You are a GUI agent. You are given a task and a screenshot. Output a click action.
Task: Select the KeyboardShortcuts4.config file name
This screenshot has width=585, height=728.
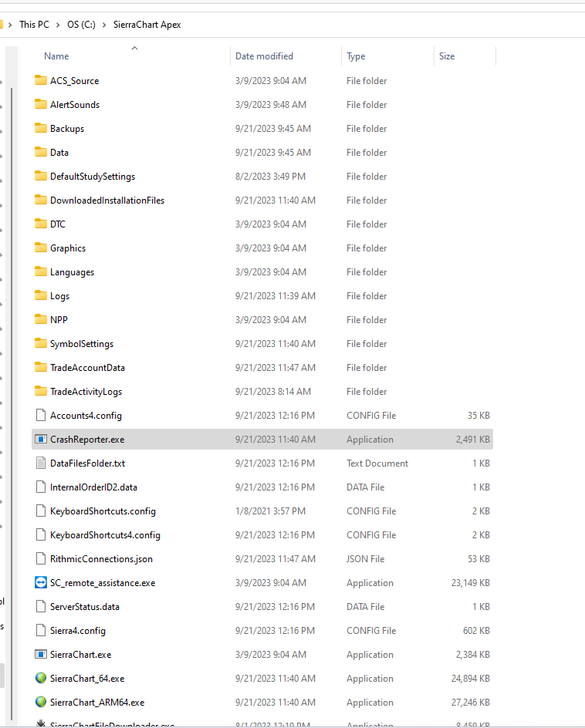click(x=105, y=535)
